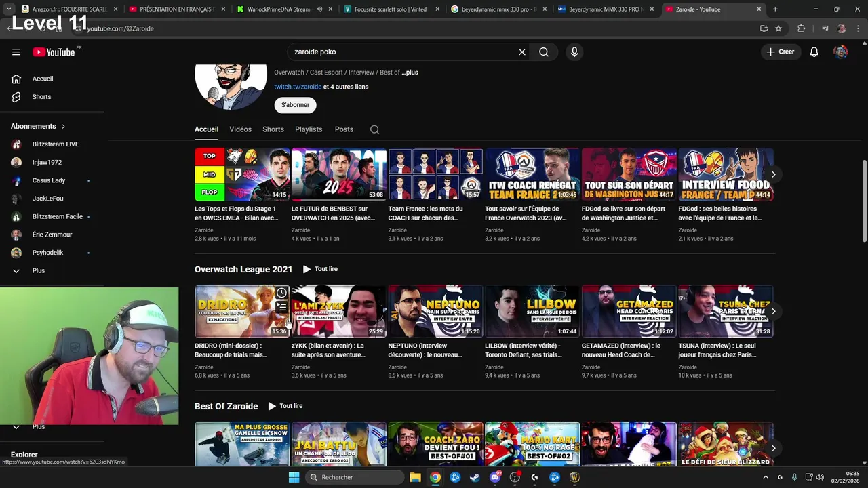Start voice search with the microphone

coord(574,52)
